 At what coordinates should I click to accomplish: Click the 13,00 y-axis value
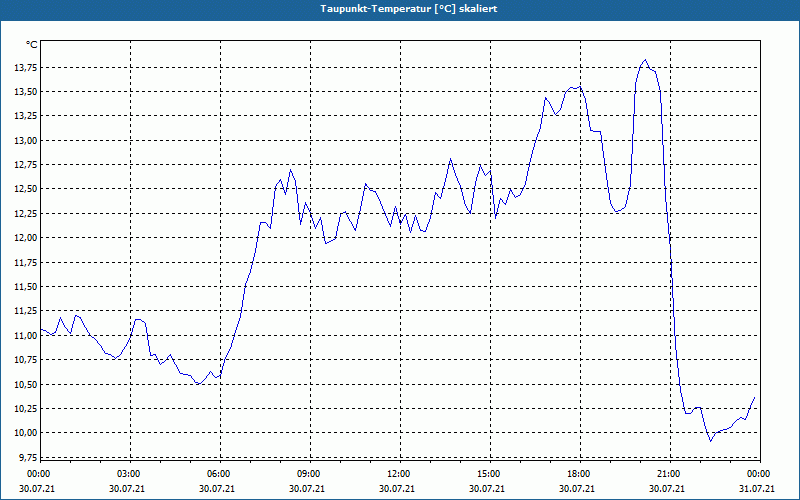[x=27, y=140]
